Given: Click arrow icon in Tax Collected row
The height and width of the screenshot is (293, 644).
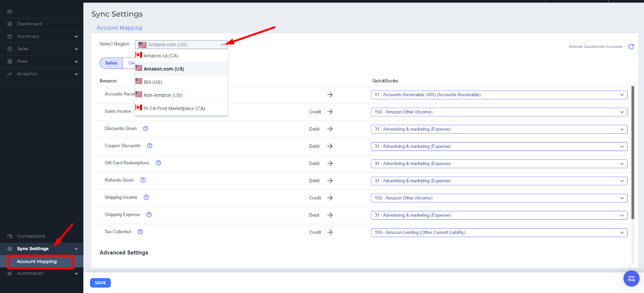Looking at the screenshot, I should [x=330, y=232].
